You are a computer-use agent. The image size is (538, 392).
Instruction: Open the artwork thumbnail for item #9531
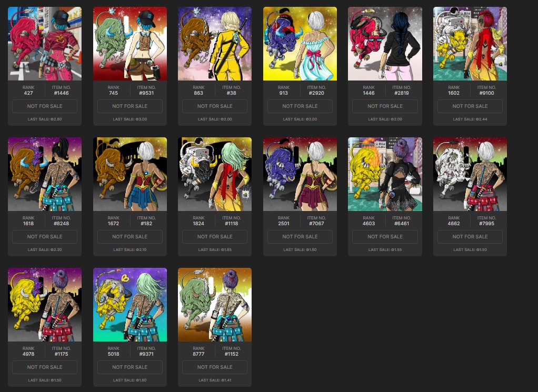click(130, 44)
